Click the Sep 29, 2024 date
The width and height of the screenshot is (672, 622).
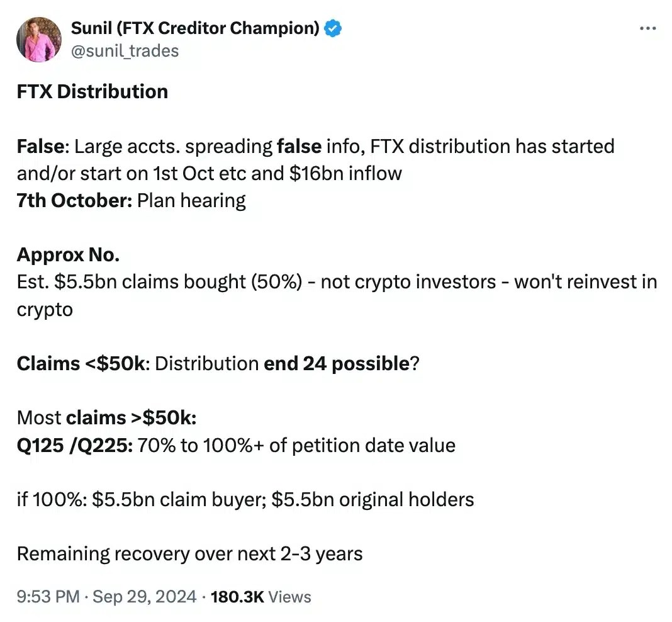[x=144, y=596]
